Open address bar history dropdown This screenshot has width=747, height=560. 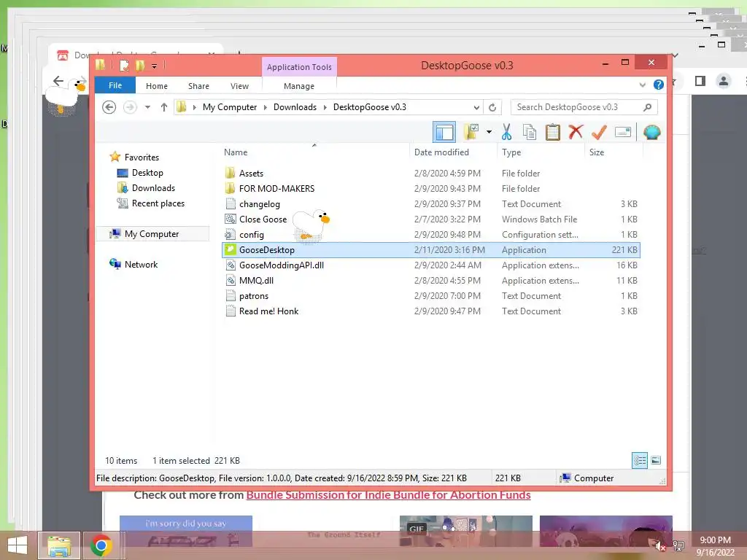pos(476,107)
